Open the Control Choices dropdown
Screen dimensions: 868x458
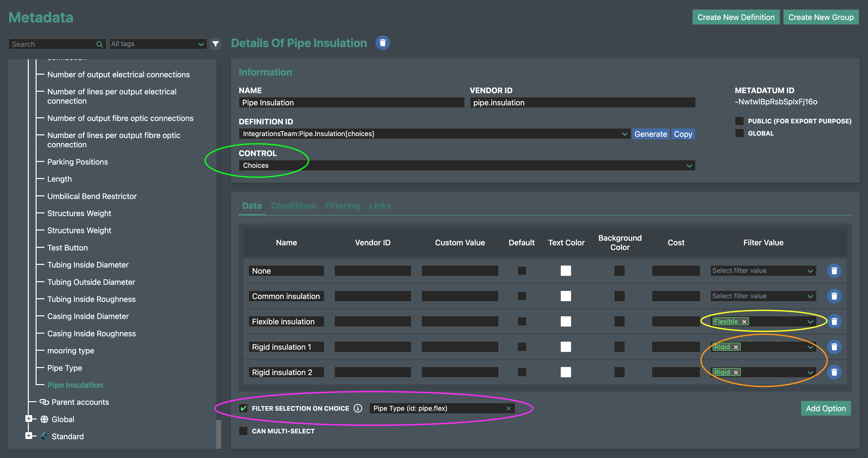pos(467,166)
